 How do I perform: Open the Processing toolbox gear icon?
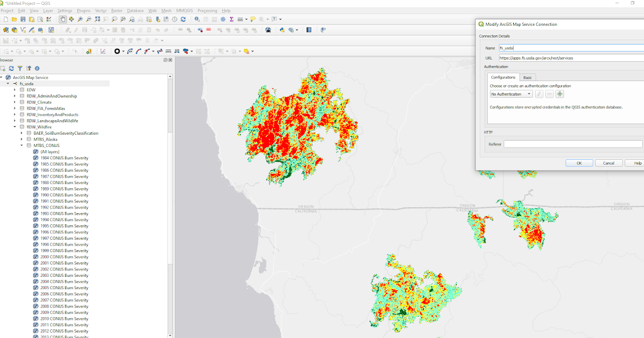(223, 19)
